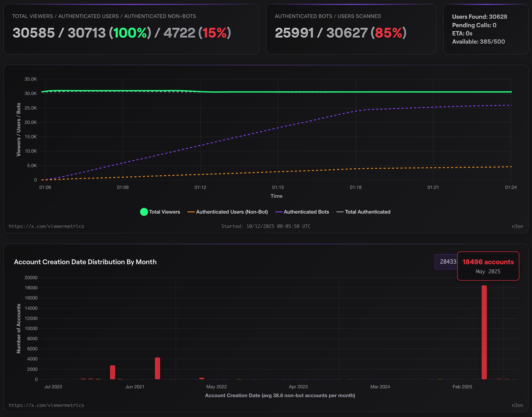Click the gray Total Authenticated legend line

point(340,212)
